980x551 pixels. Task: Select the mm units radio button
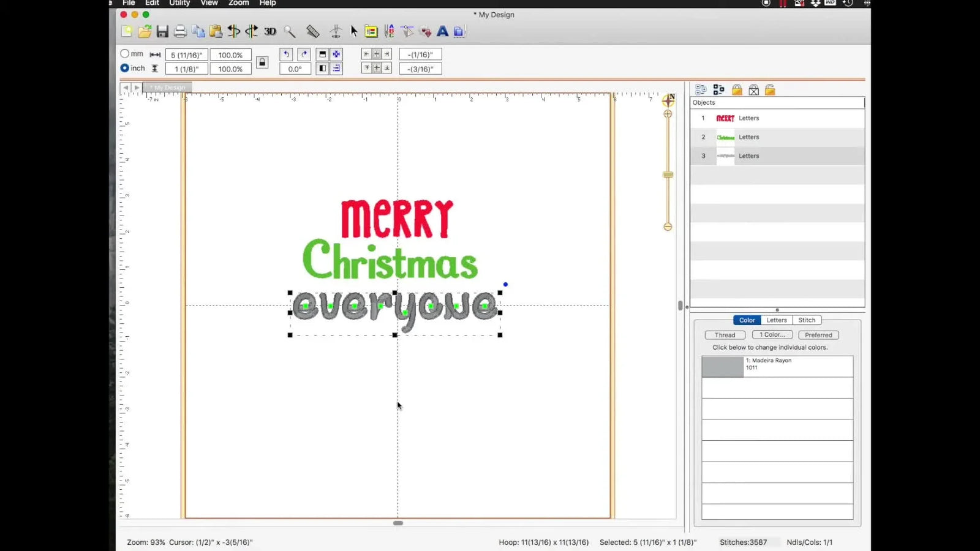125,54
